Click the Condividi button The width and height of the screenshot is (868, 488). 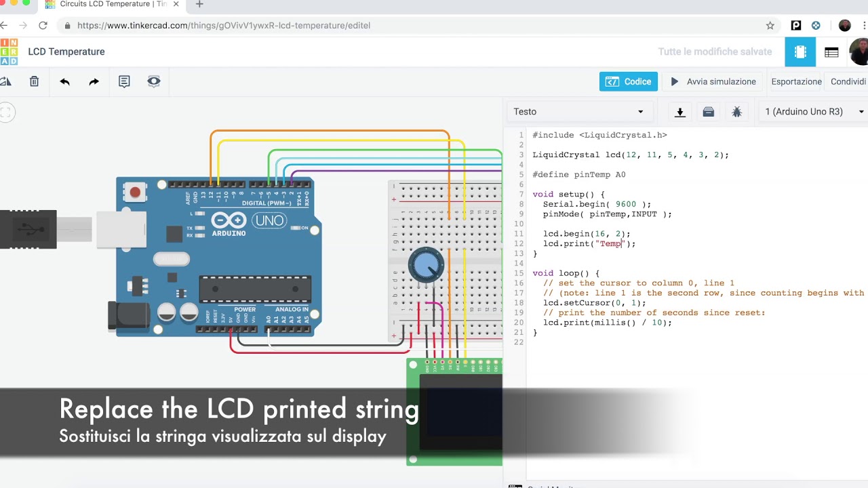coord(848,81)
